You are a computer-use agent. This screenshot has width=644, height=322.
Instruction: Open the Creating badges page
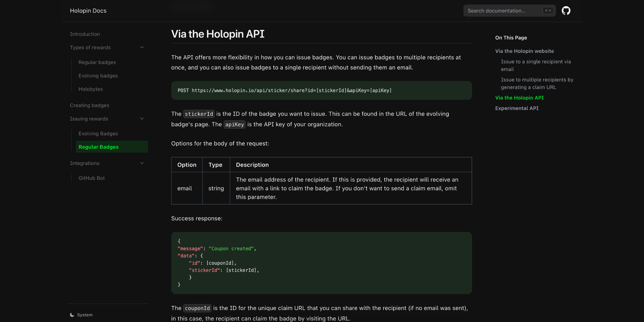(90, 105)
